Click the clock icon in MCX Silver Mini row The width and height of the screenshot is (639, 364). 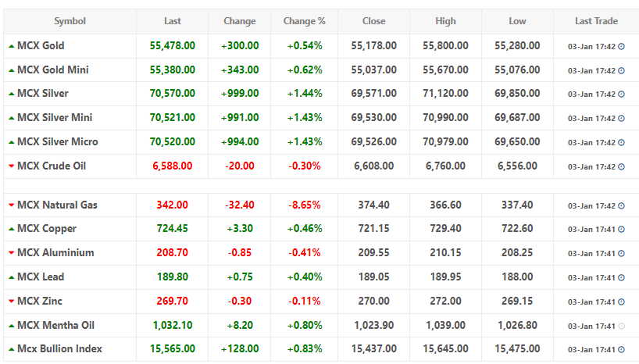tap(621, 118)
